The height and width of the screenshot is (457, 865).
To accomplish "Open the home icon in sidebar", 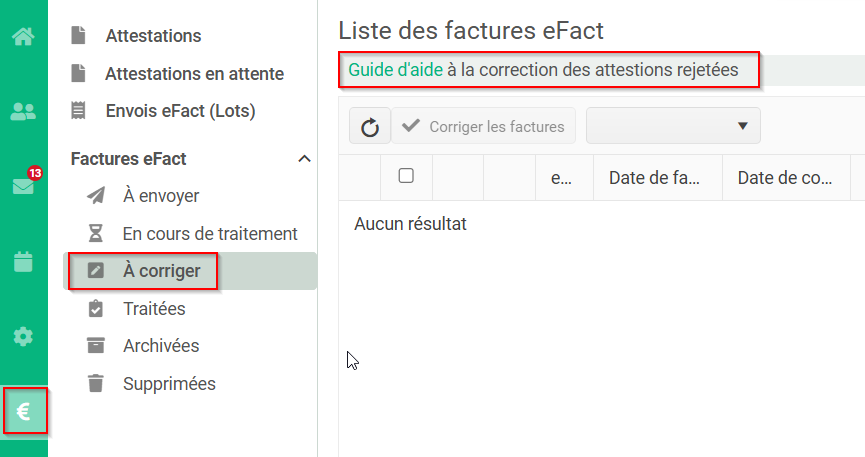I will (23, 37).
